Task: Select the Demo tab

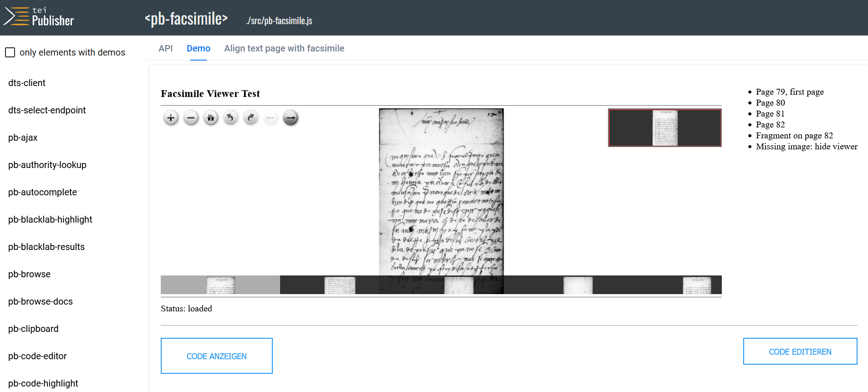Action: pos(199,48)
